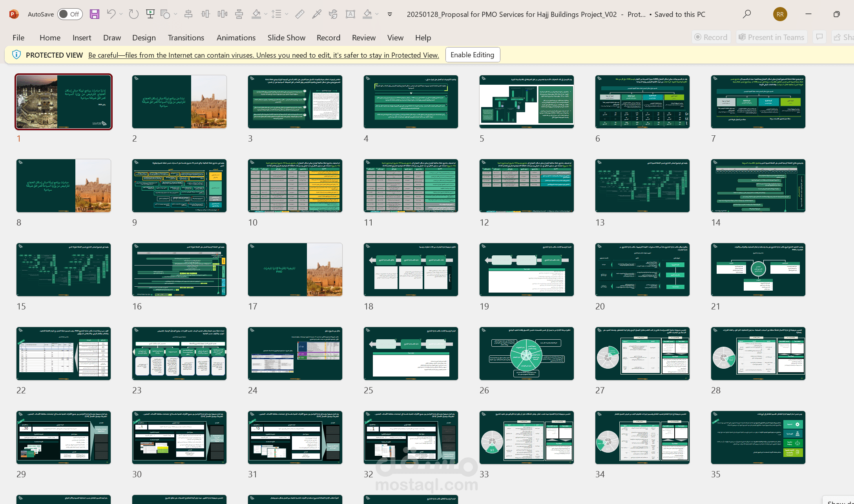Click the shape-change icon left of text box icon

point(333,14)
